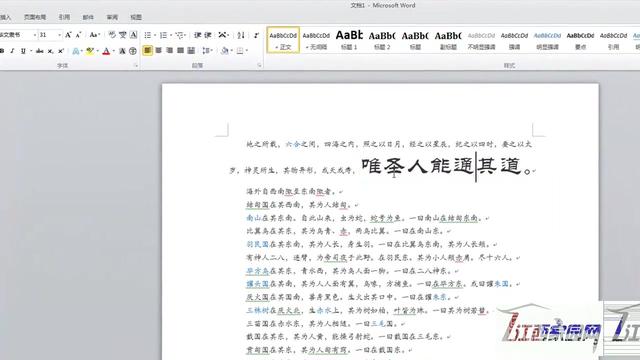Apply superscript formatting
640x360 pixels.
pos(60,51)
